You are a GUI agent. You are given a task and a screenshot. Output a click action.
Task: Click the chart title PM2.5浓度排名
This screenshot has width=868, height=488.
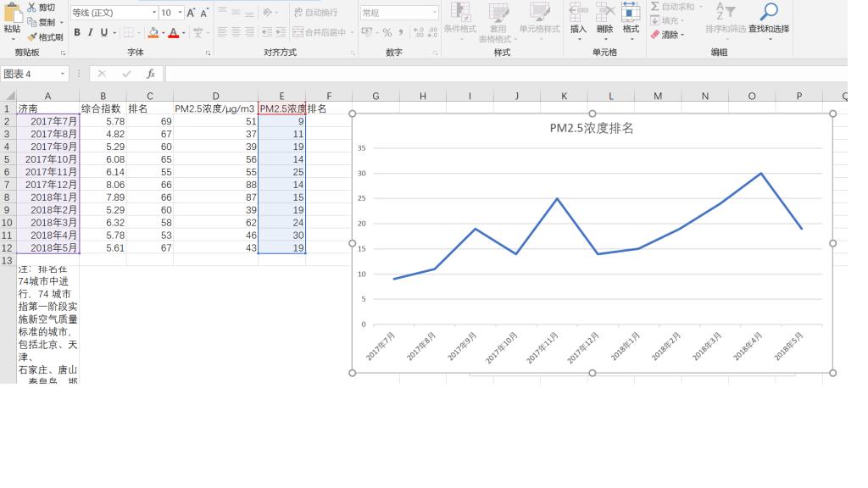[x=592, y=129]
